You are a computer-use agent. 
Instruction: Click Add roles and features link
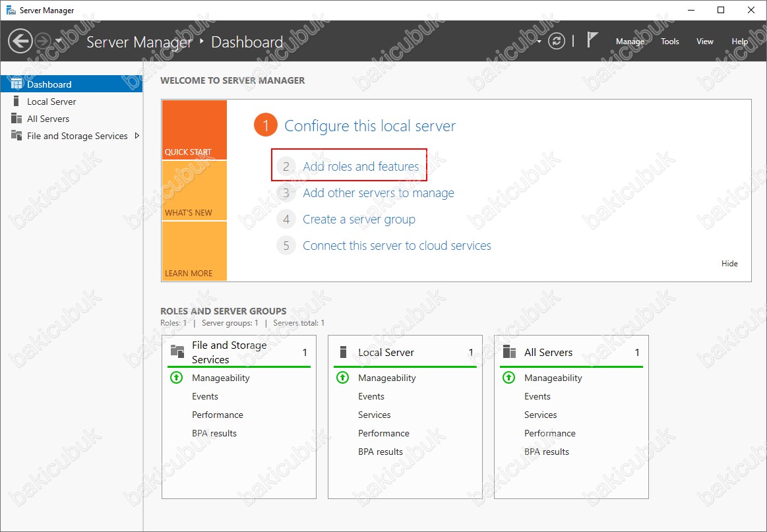(361, 166)
